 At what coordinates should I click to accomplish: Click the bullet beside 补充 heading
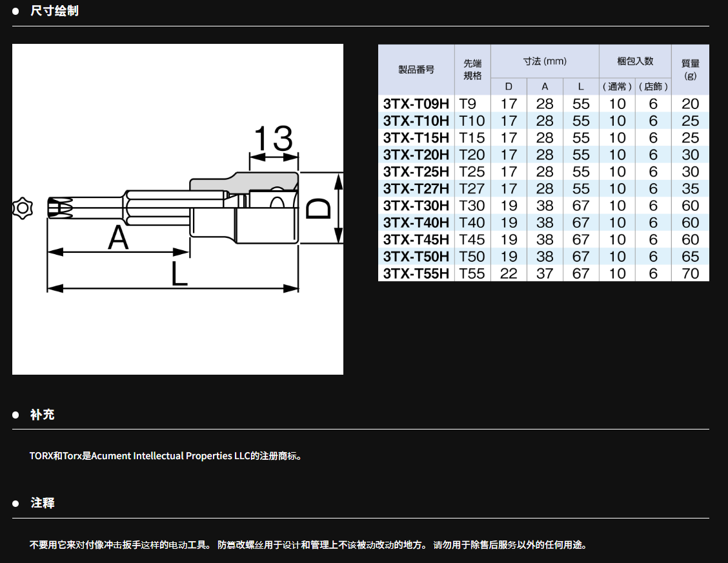[x=15, y=415]
